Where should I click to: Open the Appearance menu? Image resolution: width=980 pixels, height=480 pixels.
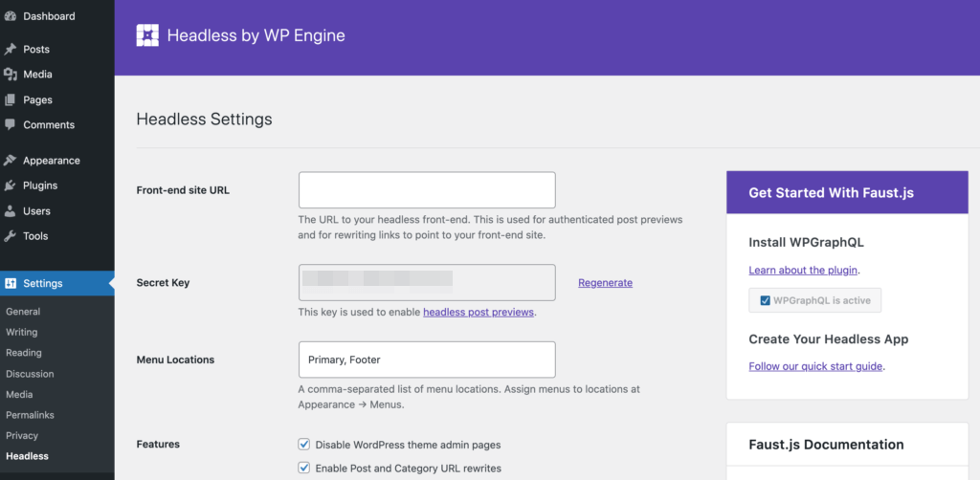(x=52, y=161)
